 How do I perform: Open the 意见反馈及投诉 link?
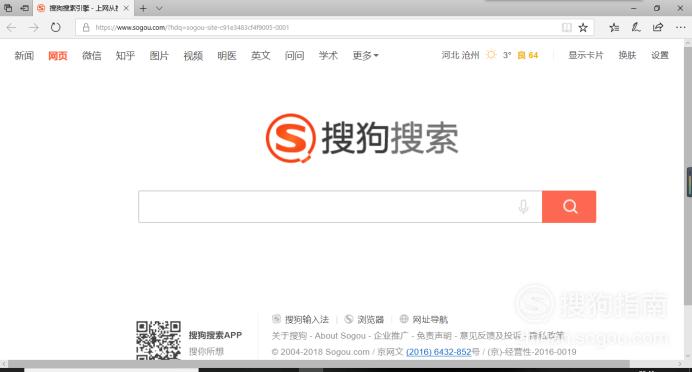point(490,336)
